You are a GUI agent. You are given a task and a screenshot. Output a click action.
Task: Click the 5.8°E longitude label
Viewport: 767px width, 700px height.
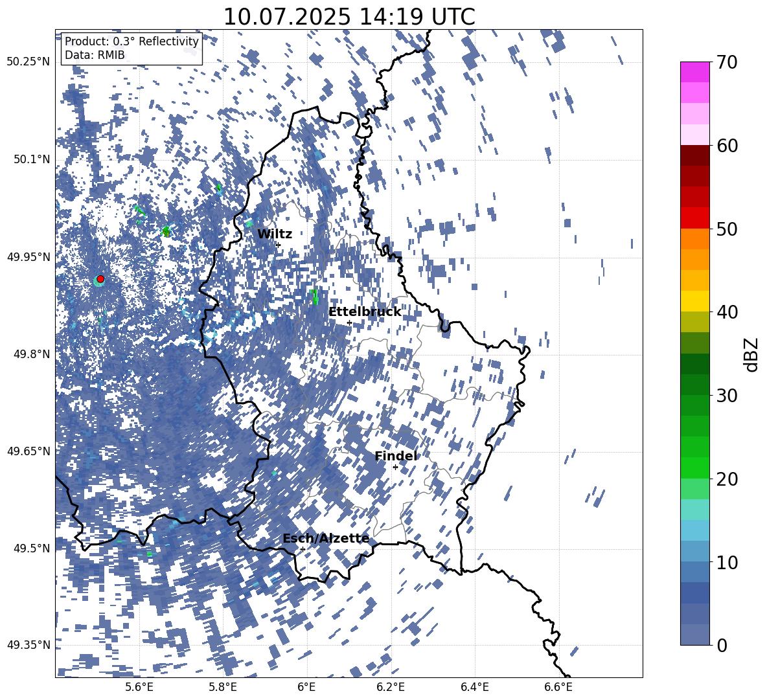[223, 687]
